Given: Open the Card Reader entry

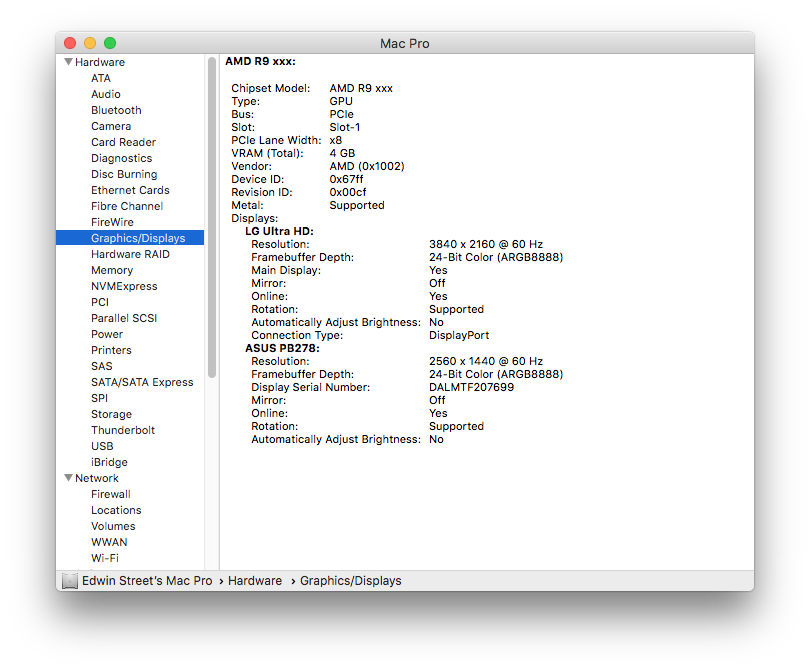Looking at the screenshot, I should pos(123,142).
